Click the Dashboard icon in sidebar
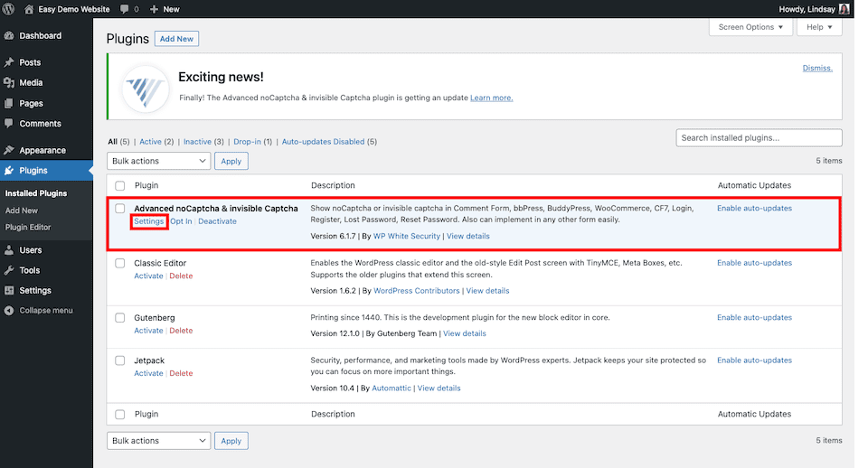The height and width of the screenshot is (468, 868). 9,36
